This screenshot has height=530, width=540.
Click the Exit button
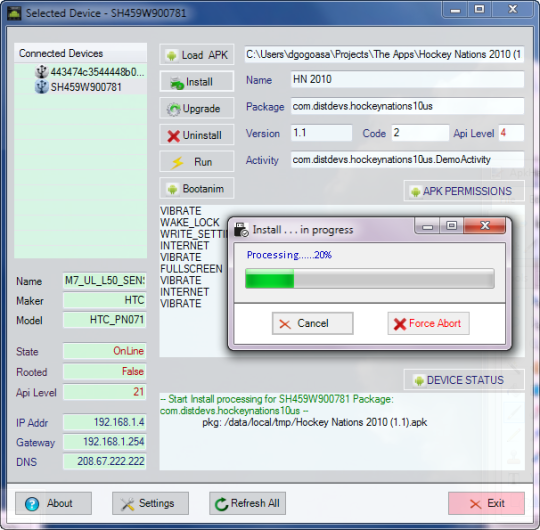486,503
